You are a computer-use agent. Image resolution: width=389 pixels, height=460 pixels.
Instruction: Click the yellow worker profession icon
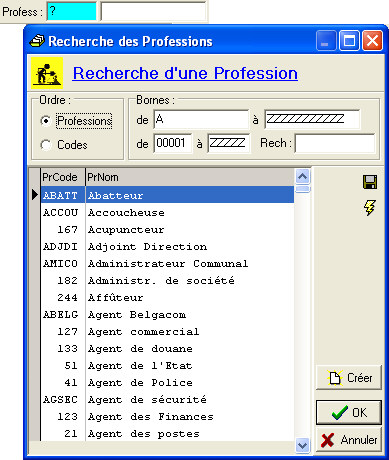47,73
